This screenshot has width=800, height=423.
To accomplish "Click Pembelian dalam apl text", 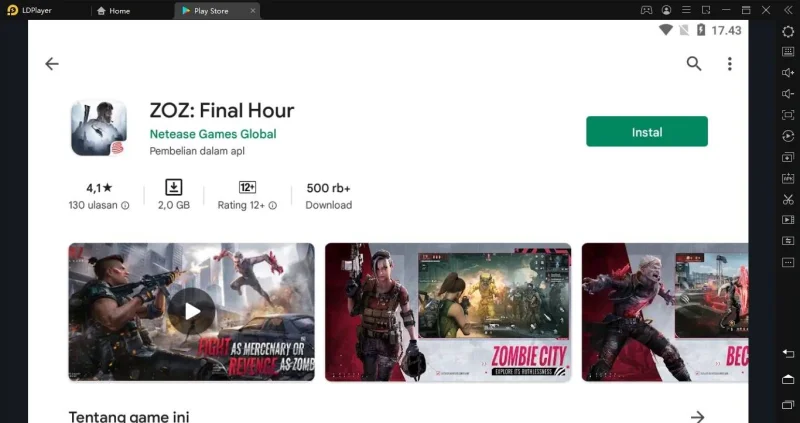I will click(197, 151).
